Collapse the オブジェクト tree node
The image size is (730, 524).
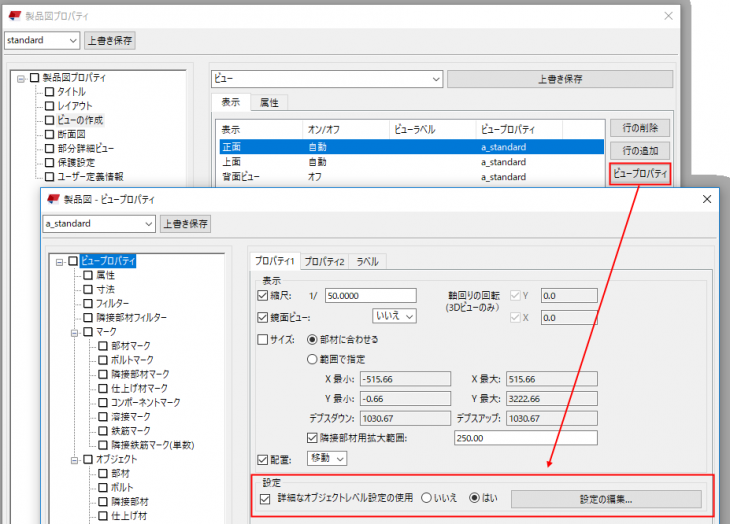pos(74,461)
